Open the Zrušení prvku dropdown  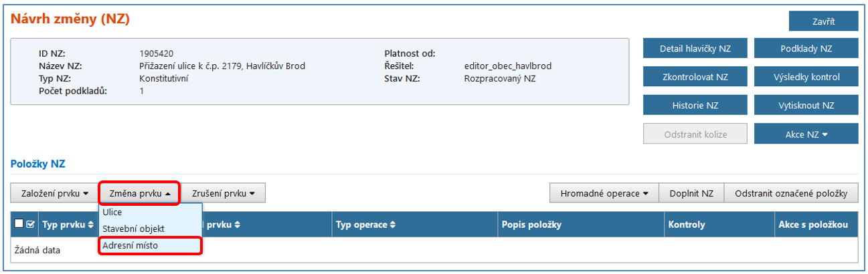click(x=224, y=194)
